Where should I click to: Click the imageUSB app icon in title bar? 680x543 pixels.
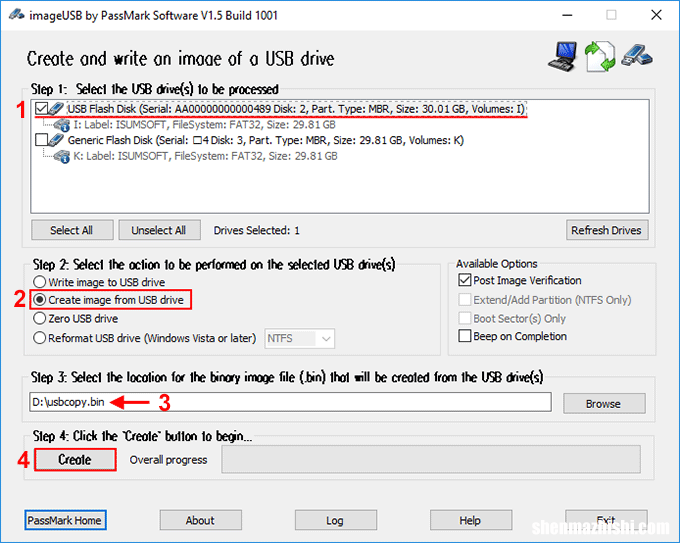coord(16,15)
